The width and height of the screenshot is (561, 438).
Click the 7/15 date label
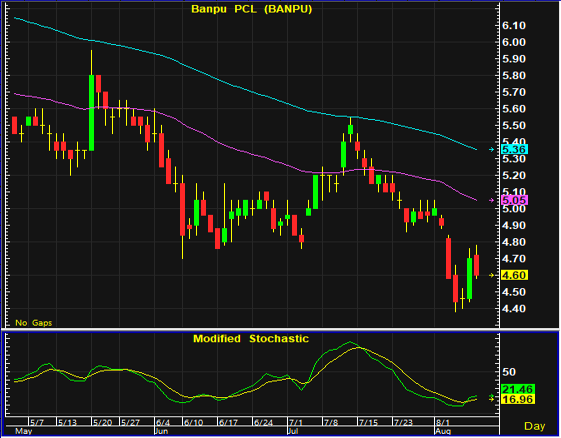pyautogui.click(x=368, y=423)
